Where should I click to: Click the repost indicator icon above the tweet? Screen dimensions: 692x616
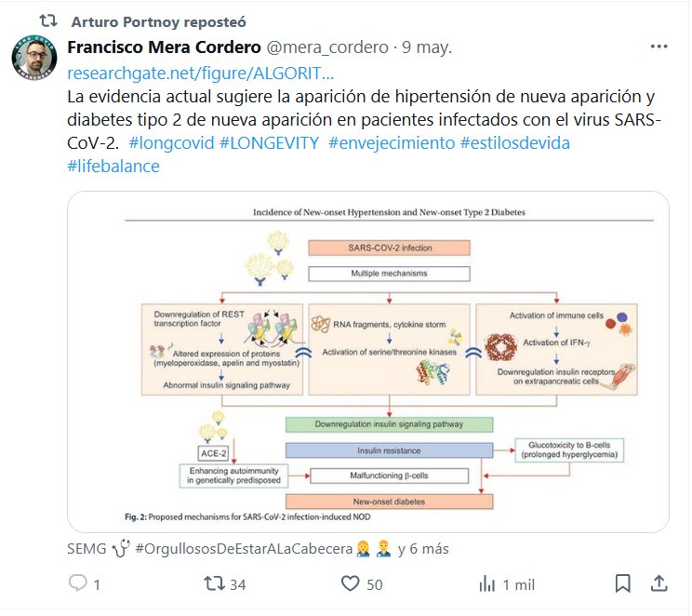(x=47, y=20)
